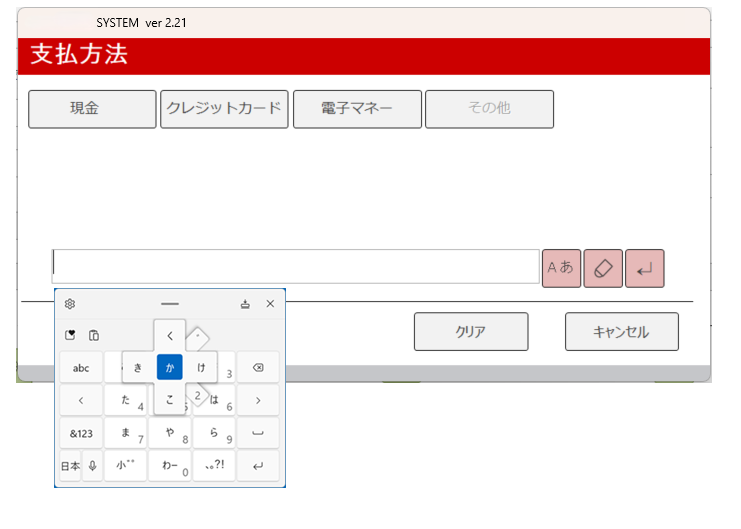
Task: Open the emoji panel heart icon
Action: click(x=70, y=335)
